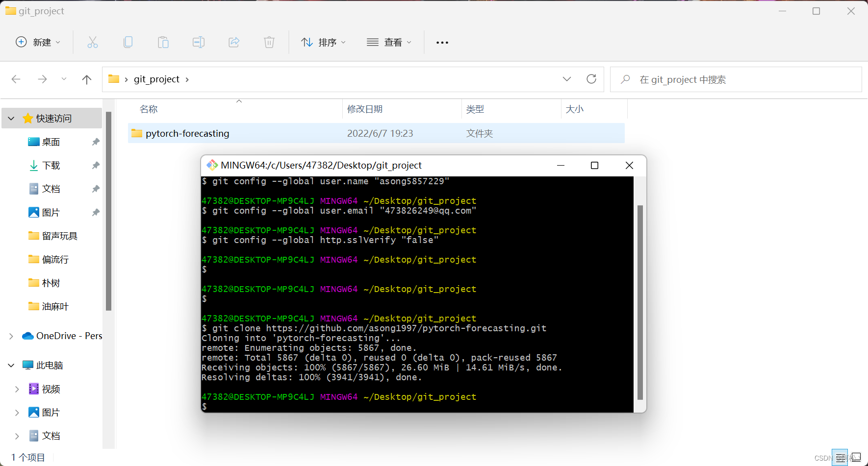
Task: Open 桌面 in quick access
Action: tap(51, 142)
